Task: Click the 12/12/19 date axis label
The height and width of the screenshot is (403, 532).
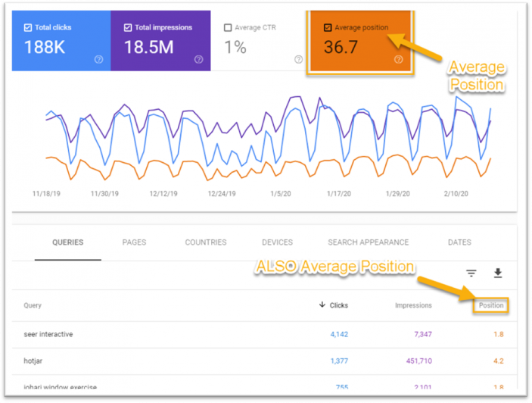Action: pos(163,193)
